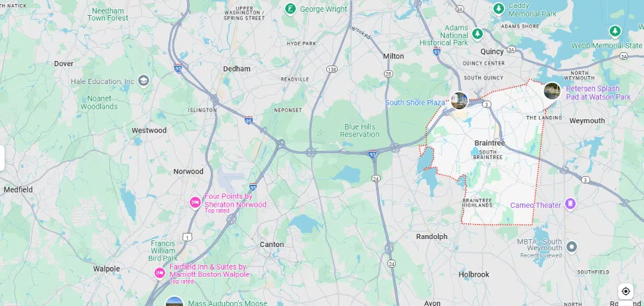Click the MBTA South Weymouth recently viewed pin
The width and height of the screenshot is (644, 306).
(x=571, y=247)
